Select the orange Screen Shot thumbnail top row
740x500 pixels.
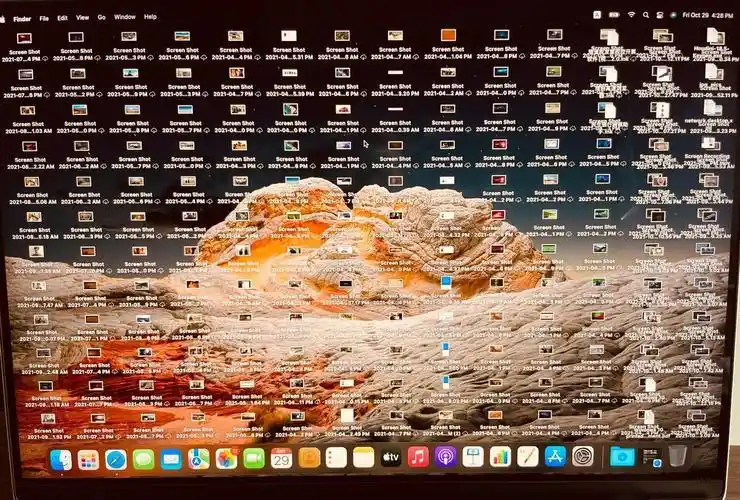[x=448, y=35]
